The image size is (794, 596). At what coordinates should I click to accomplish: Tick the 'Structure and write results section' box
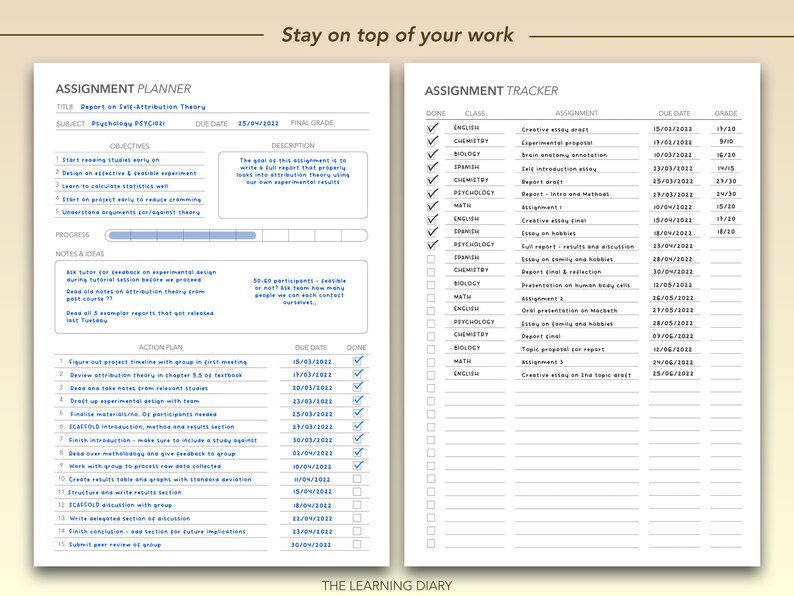click(x=357, y=492)
